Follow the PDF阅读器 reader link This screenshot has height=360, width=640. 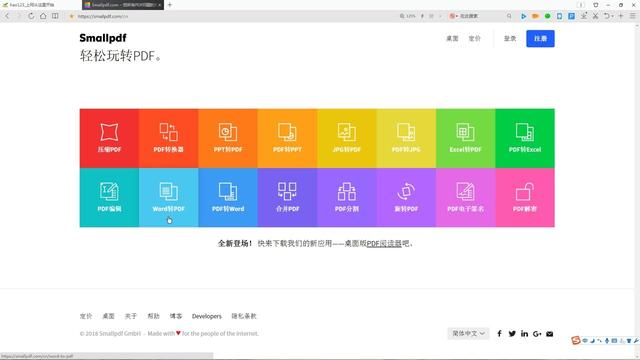(384, 243)
